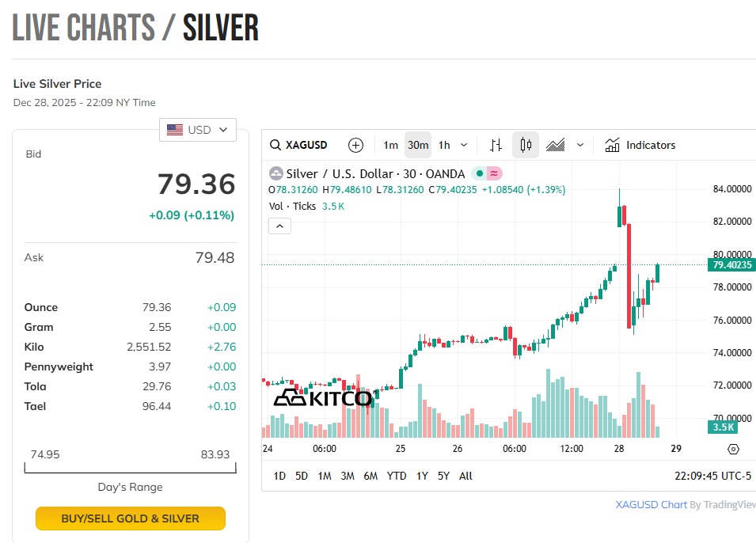Expand the time interval dropdown arrow
The image size is (756, 543).
(464, 145)
